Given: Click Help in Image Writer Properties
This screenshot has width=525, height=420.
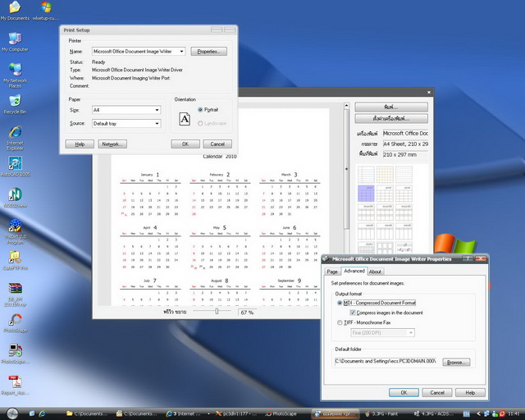Looking at the screenshot, I should click(470, 393).
